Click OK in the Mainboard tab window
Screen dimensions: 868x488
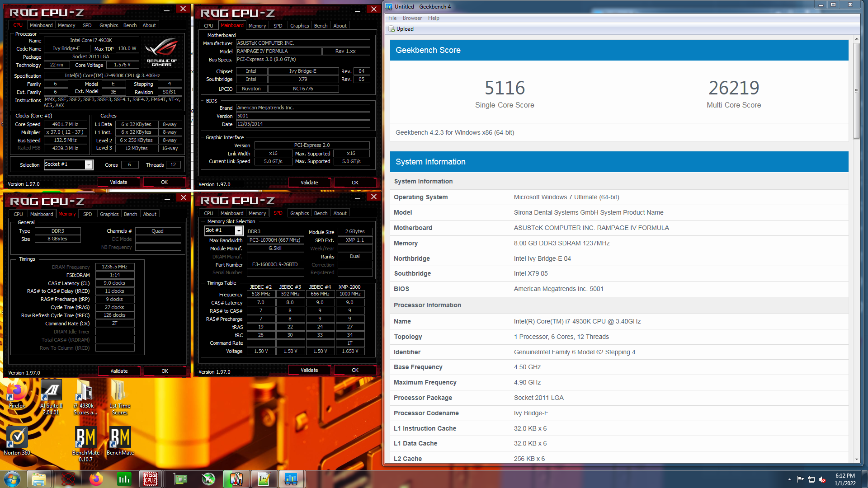coord(355,183)
